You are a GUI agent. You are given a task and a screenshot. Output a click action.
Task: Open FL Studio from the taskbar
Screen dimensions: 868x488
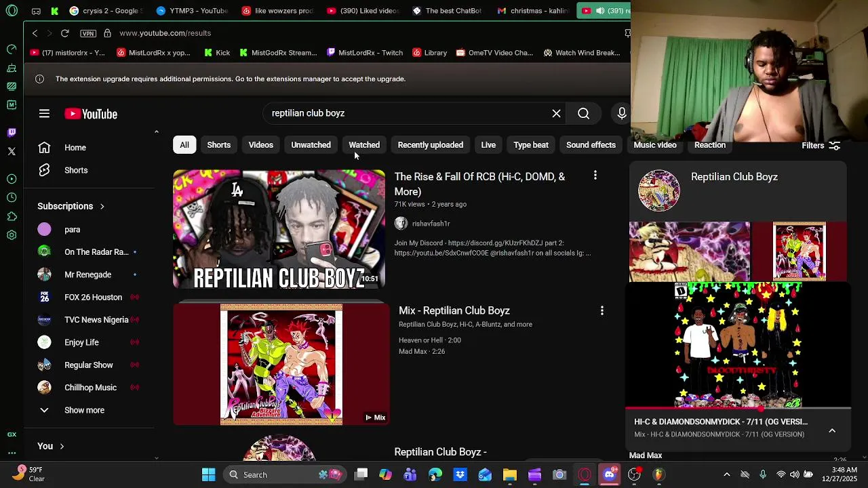click(658, 474)
